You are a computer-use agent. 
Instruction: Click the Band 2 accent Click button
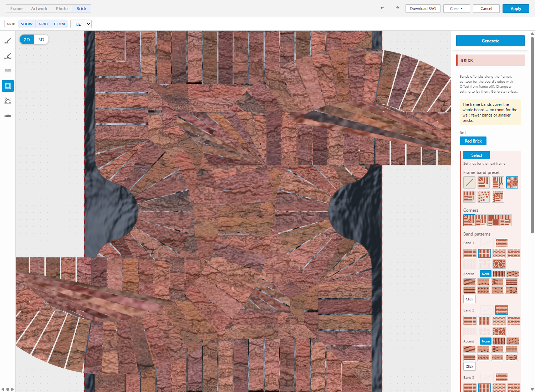470,366
